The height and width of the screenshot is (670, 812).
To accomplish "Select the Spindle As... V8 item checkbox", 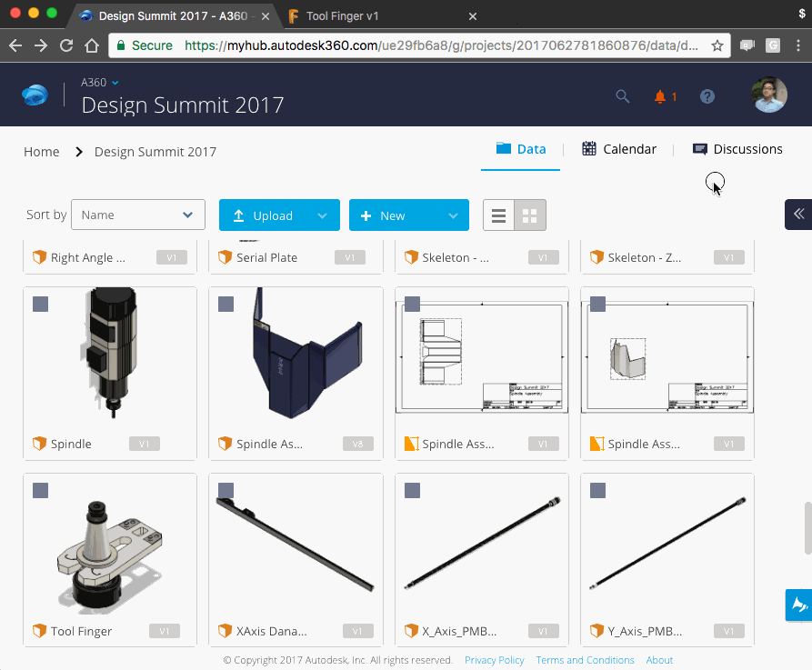I will (226, 304).
